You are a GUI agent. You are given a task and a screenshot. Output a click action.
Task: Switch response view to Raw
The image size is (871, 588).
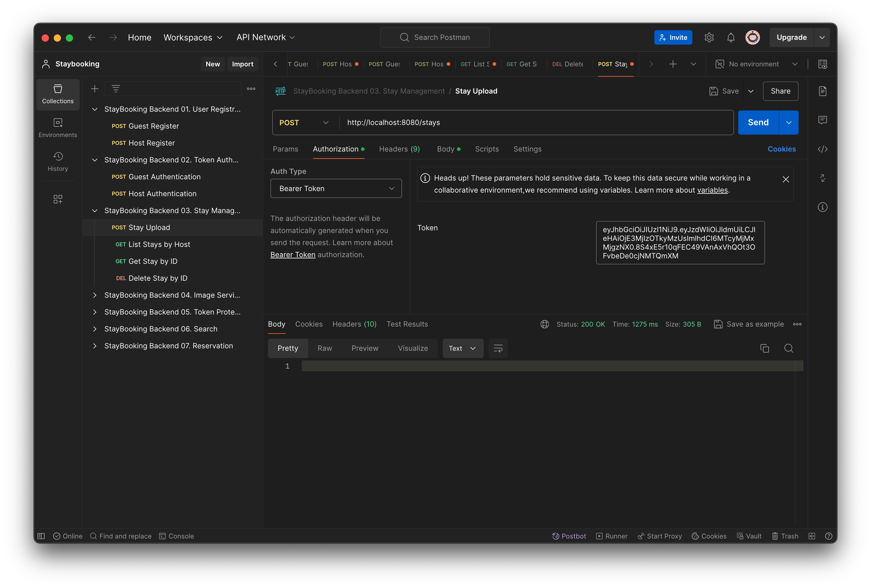coord(324,348)
